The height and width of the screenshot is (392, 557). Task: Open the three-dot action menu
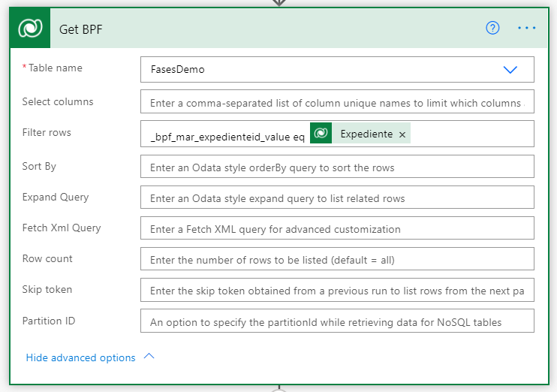[526, 28]
